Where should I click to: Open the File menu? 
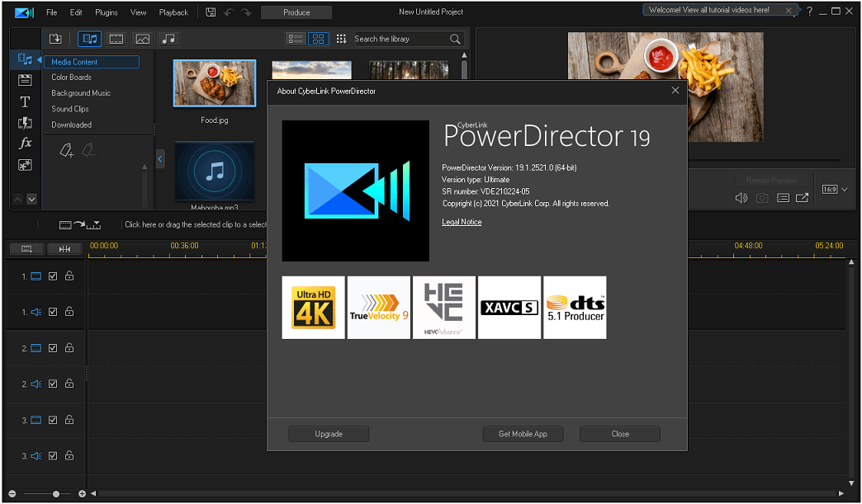52,12
